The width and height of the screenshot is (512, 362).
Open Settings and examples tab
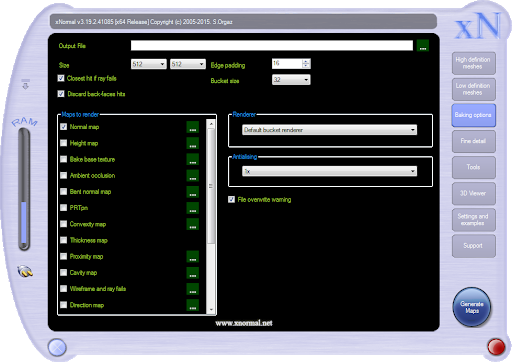coord(473,220)
